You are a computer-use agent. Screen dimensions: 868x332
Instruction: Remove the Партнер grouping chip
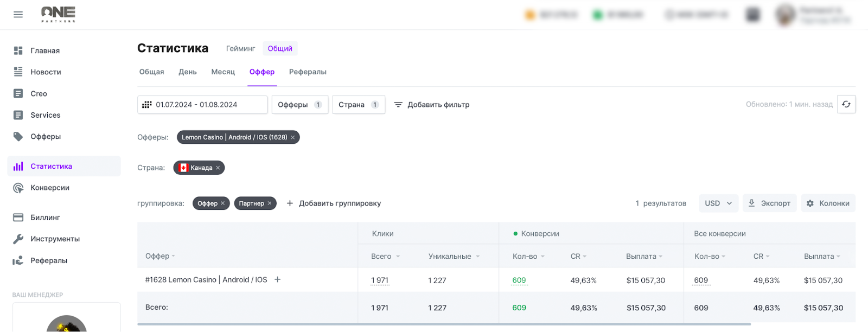269,203
